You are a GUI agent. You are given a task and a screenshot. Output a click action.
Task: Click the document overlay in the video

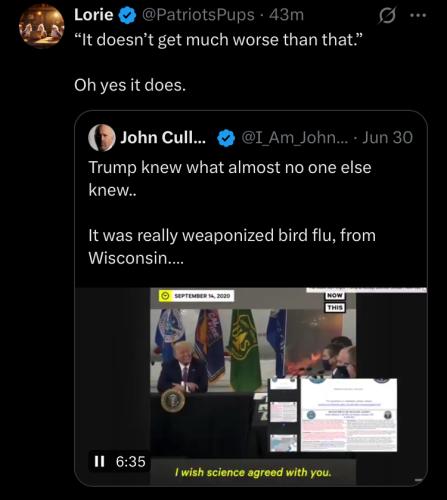(349, 415)
